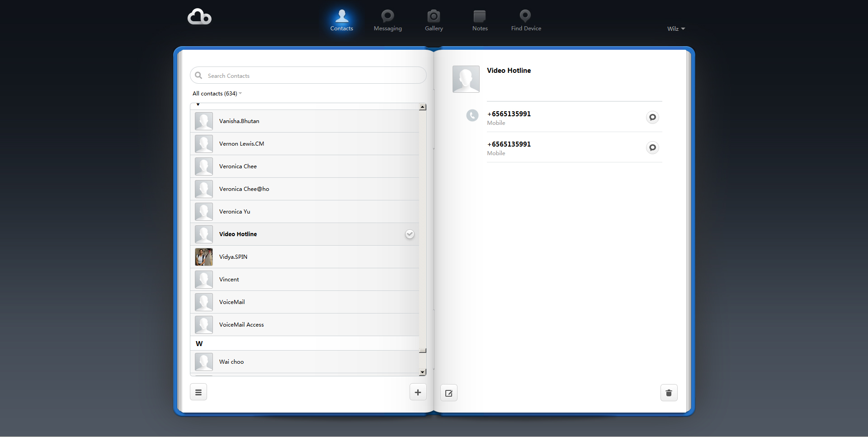Click the scroll up arrow in contact list
Viewport: 868px width, 437px height.
click(423, 107)
